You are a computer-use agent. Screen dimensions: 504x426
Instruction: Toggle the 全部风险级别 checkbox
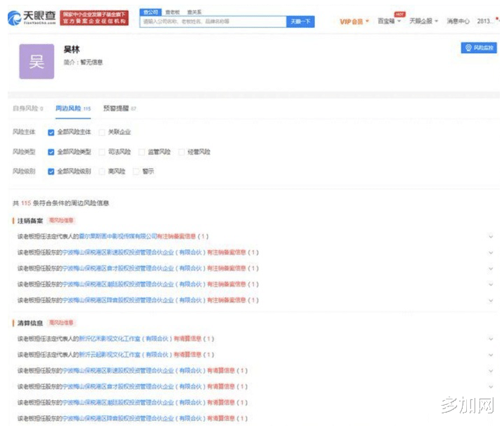click(x=51, y=172)
